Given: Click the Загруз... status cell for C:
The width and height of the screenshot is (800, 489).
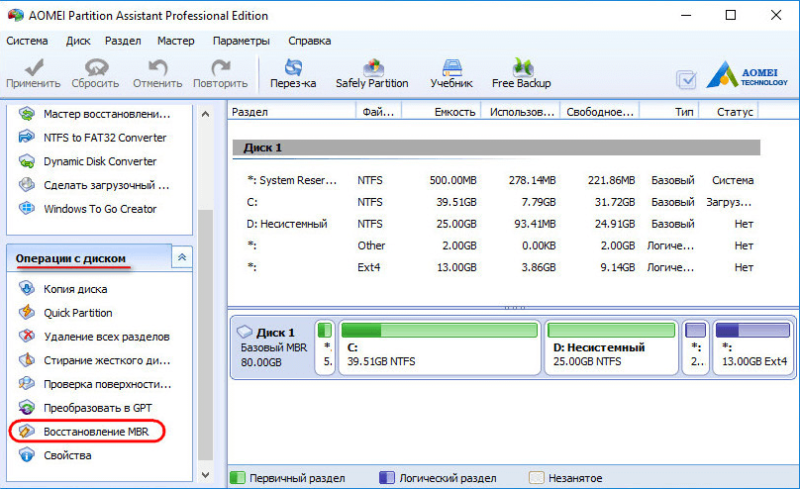Looking at the screenshot, I should (x=729, y=202).
